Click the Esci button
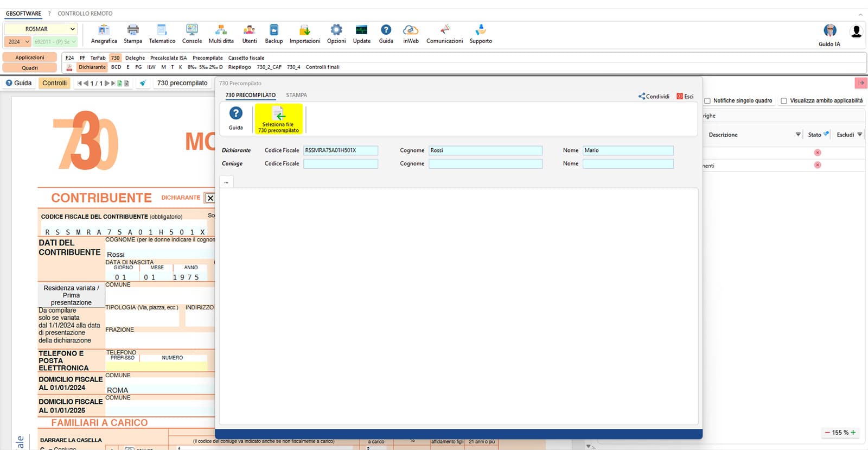 pos(685,97)
